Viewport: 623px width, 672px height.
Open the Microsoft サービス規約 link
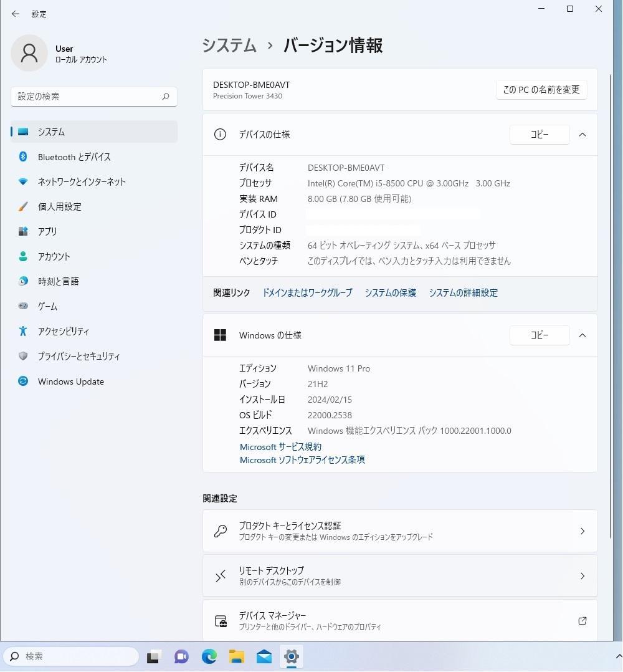pyautogui.click(x=280, y=446)
